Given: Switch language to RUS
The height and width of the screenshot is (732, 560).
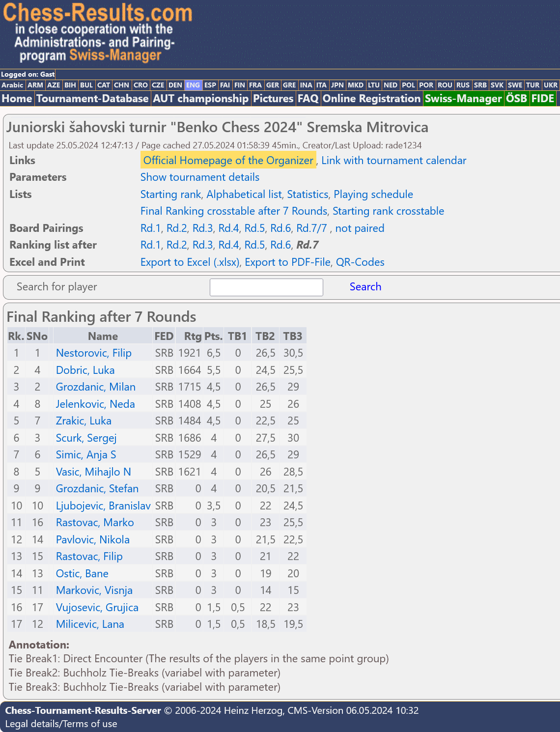Looking at the screenshot, I should coord(463,85).
